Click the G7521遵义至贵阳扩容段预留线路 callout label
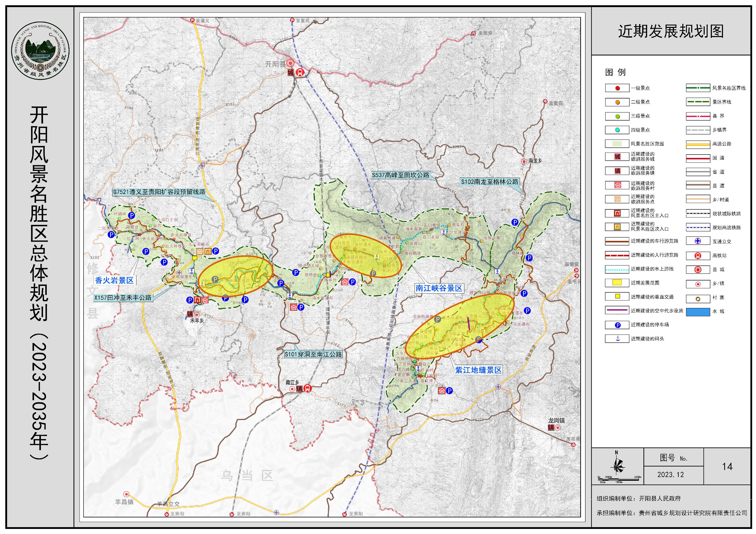Image resolution: width=756 pixels, height=534 pixels. pyautogui.click(x=159, y=192)
